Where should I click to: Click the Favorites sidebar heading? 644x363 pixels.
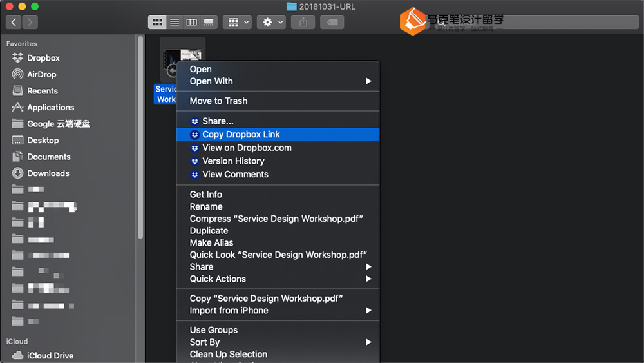pyautogui.click(x=21, y=44)
